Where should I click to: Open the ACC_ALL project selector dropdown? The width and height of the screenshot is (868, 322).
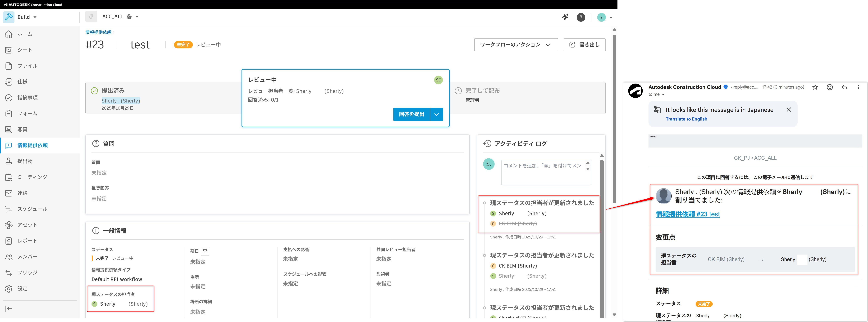pyautogui.click(x=120, y=17)
